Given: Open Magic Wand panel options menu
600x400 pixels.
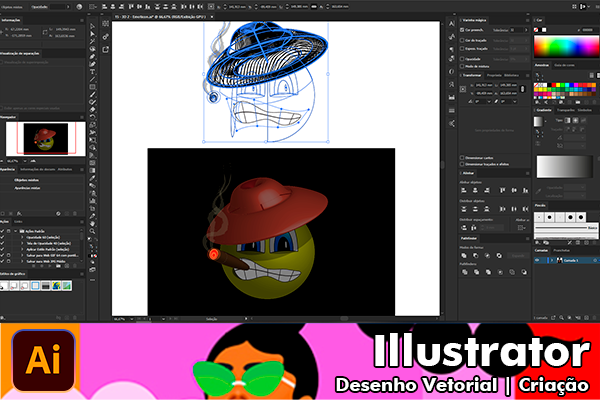Looking at the screenshot, I should 527,20.
